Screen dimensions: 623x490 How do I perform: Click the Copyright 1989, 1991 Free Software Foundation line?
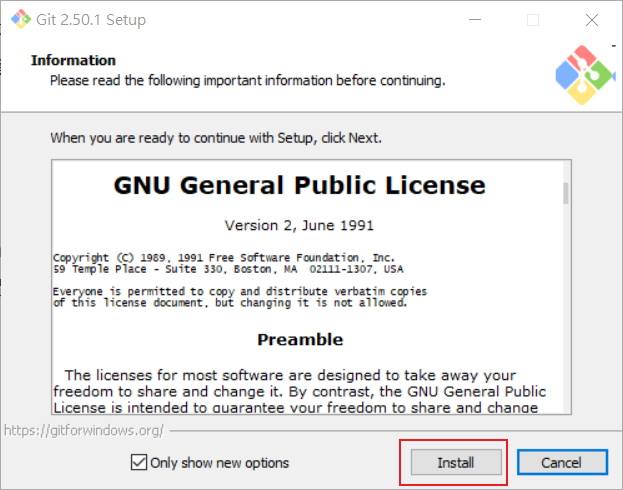[224, 258]
